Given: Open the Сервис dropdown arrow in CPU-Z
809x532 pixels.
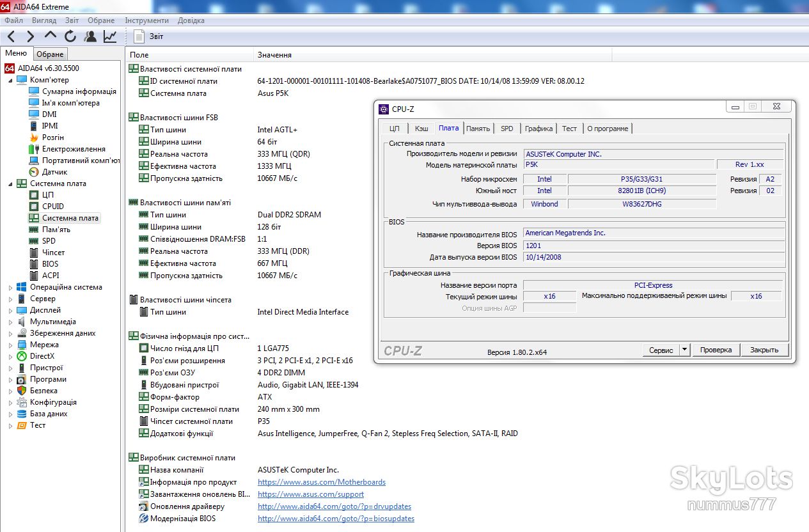Looking at the screenshot, I should (685, 350).
